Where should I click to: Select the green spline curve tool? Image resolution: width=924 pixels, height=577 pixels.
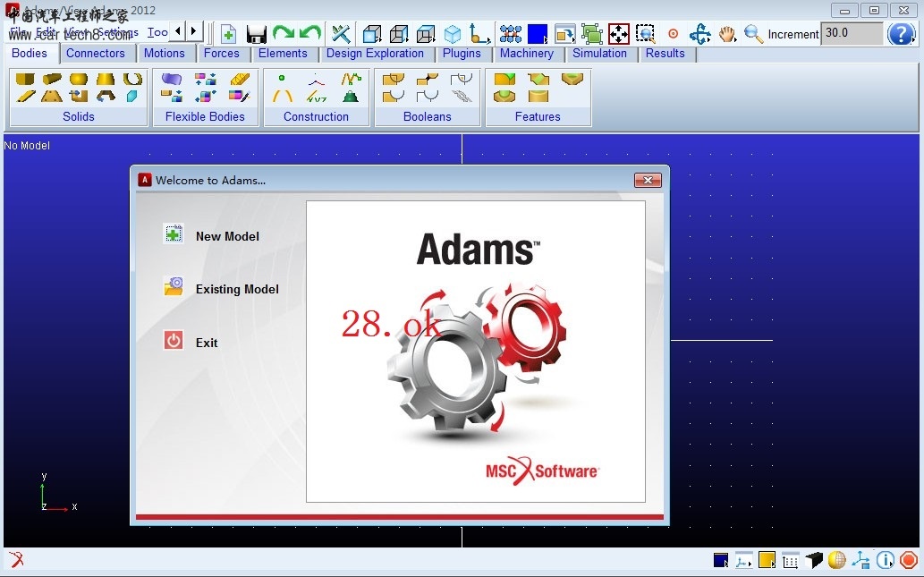(x=352, y=79)
